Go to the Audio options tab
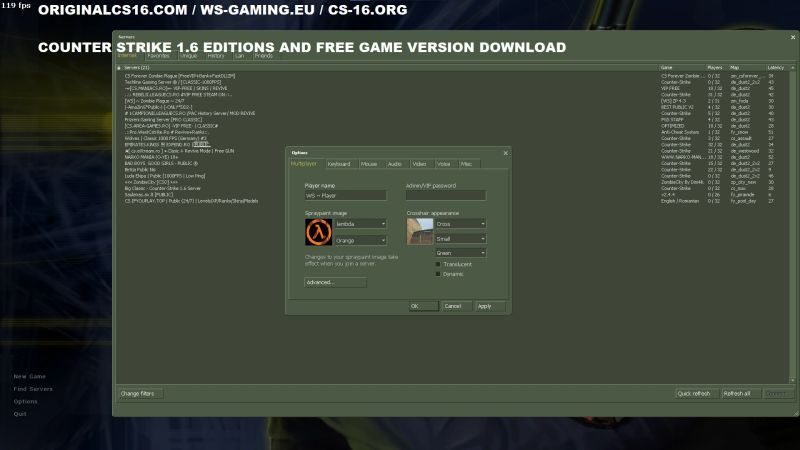Screen dimensions: 800x450 (x=395, y=164)
